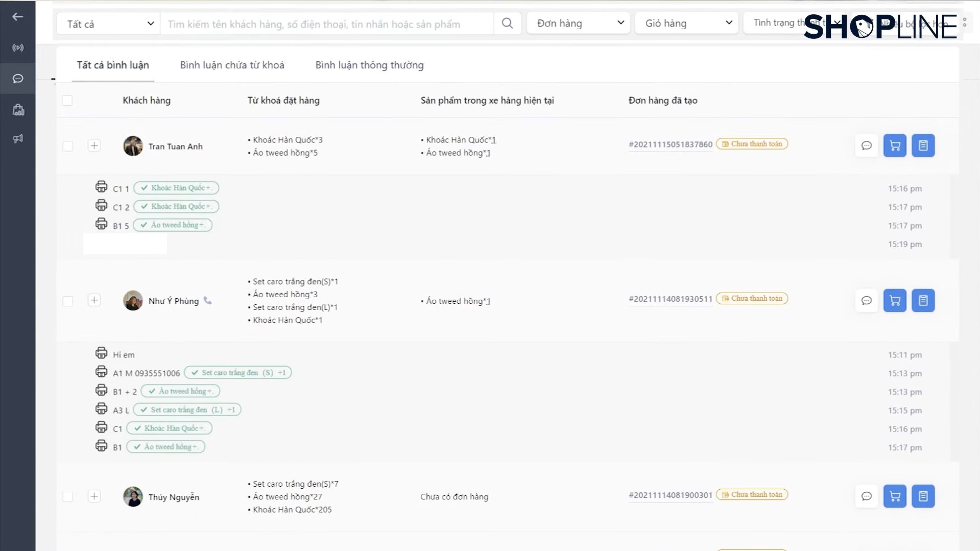Open the megaphone broadcast sidebar icon
This screenshot has width=980, height=551.
(x=18, y=139)
